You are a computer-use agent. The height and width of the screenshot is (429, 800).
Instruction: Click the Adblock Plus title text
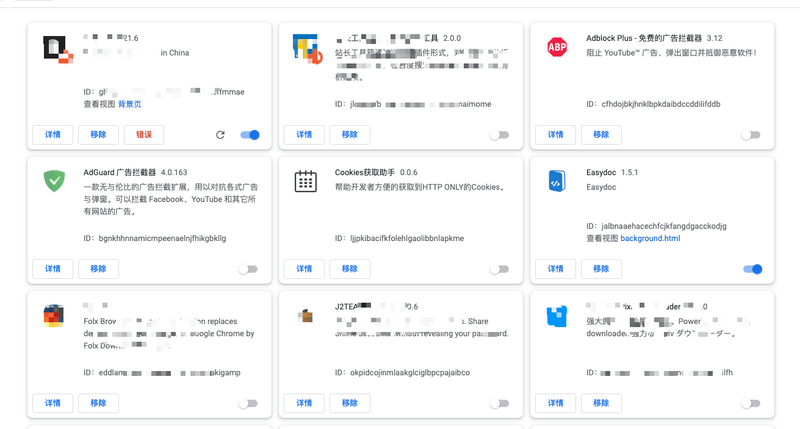[x=644, y=38]
